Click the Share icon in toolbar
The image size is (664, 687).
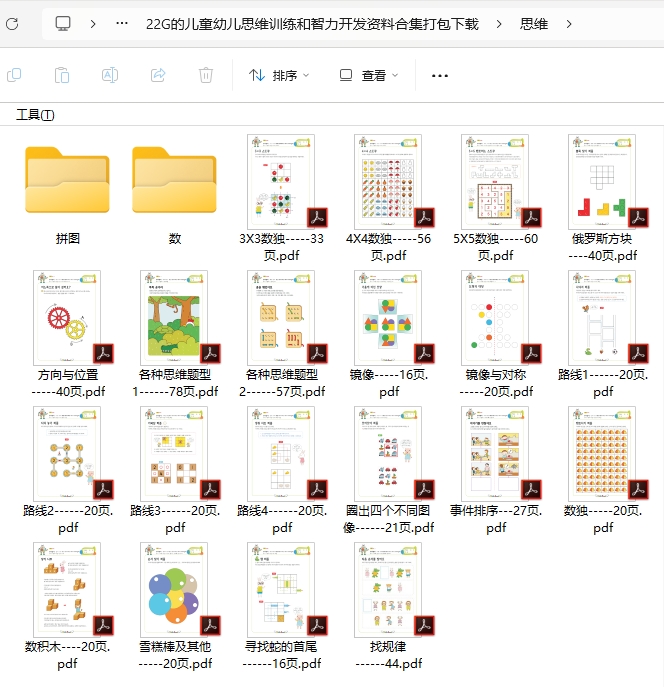[x=158, y=75]
